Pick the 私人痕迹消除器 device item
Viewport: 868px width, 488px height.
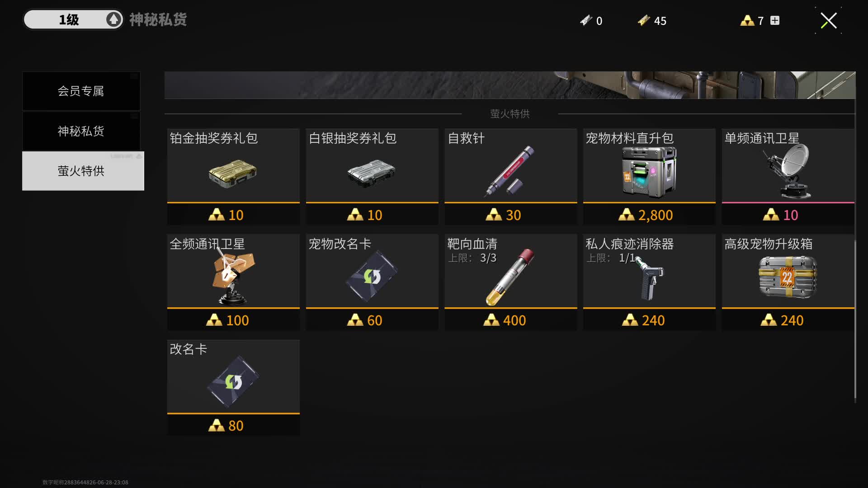coord(650,278)
